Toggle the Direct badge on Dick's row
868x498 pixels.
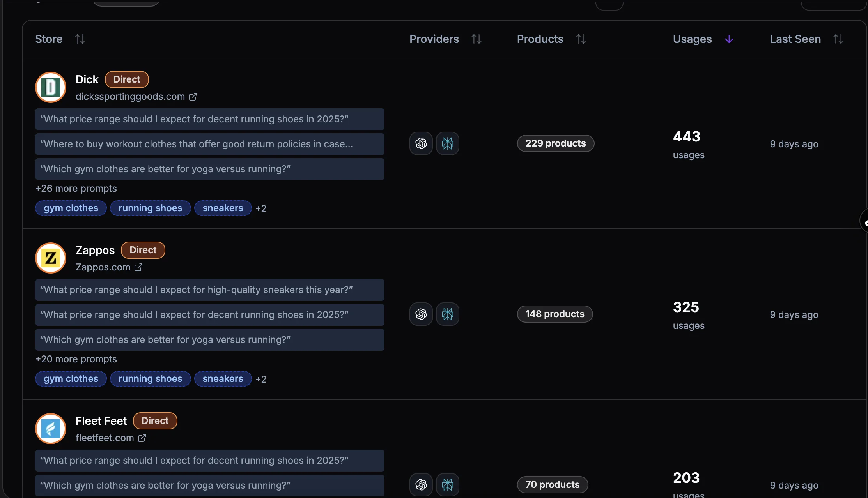click(126, 79)
